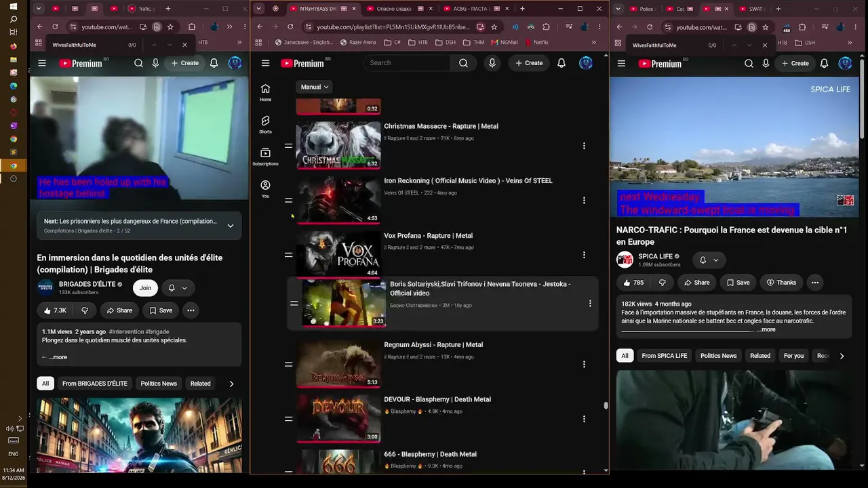Click the search icon in the left YouTube window
This screenshot has height=488, width=868.
tap(138, 63)
